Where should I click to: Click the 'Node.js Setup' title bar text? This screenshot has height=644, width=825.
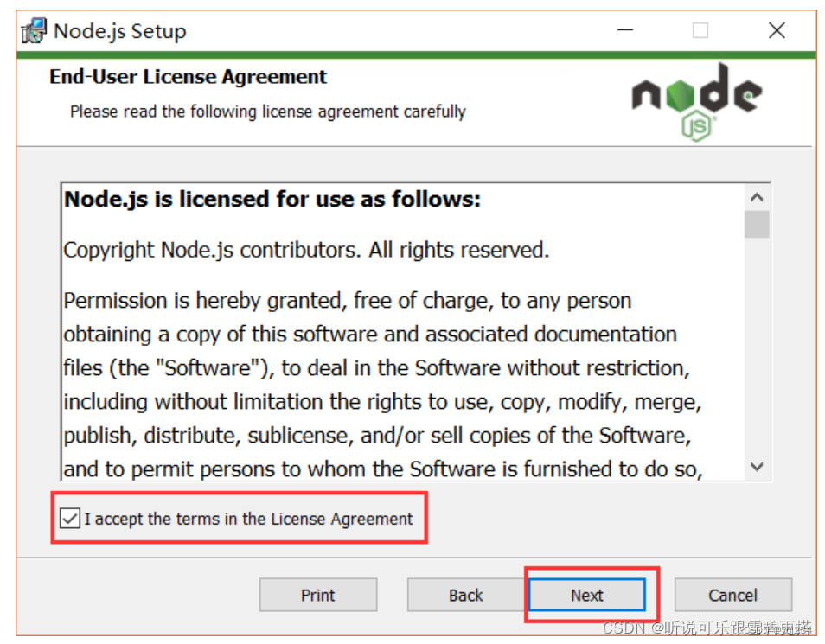[119, 30]
